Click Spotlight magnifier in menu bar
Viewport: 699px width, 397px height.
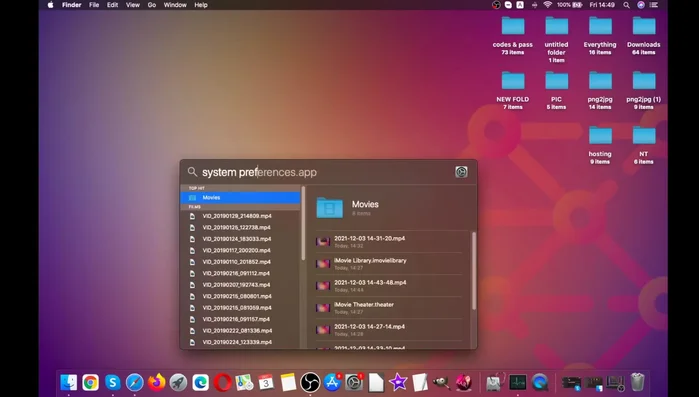(x=626, y=5)
